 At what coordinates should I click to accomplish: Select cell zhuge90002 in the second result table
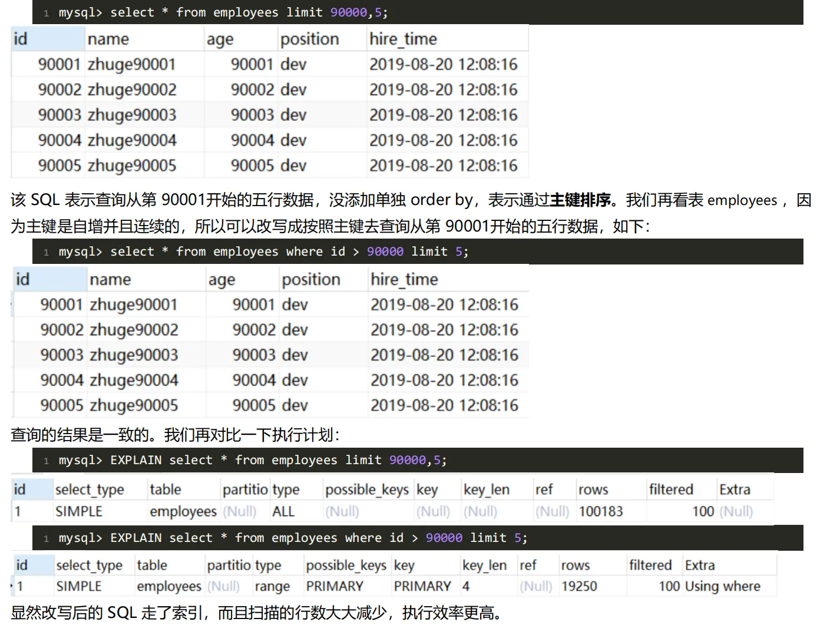coord(134,330)
